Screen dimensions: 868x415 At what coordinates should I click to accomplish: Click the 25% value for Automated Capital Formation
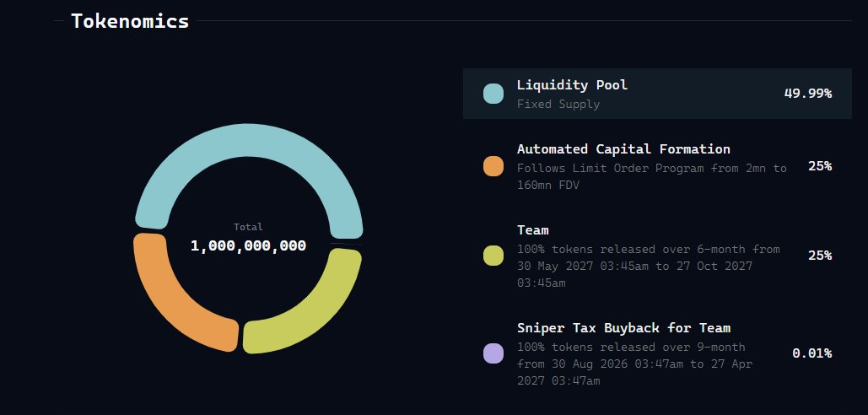[820, 166]
